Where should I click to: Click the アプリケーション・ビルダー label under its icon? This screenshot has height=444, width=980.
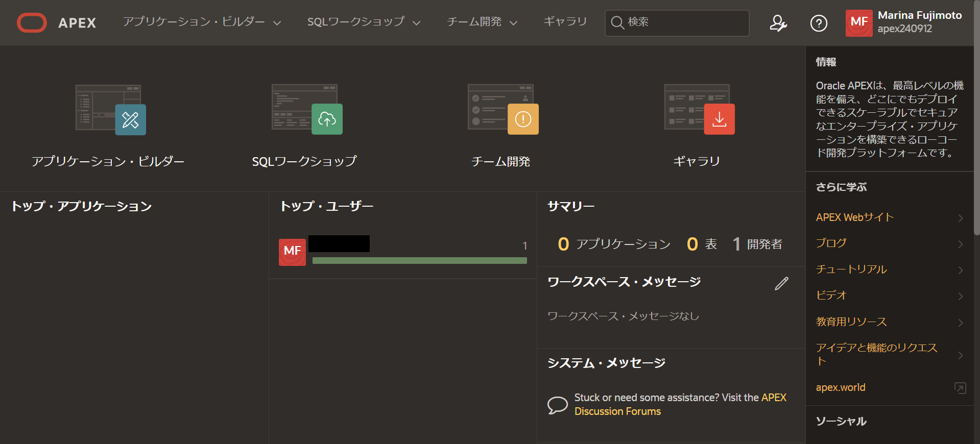[108, 161]
